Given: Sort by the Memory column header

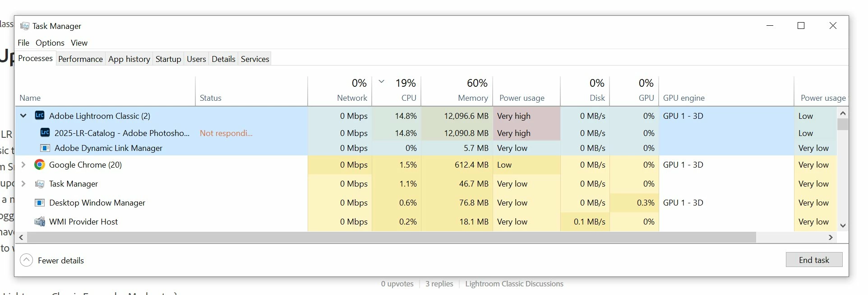Looking at the screenshot, I should pyautogui.click(x=457, y=91).
